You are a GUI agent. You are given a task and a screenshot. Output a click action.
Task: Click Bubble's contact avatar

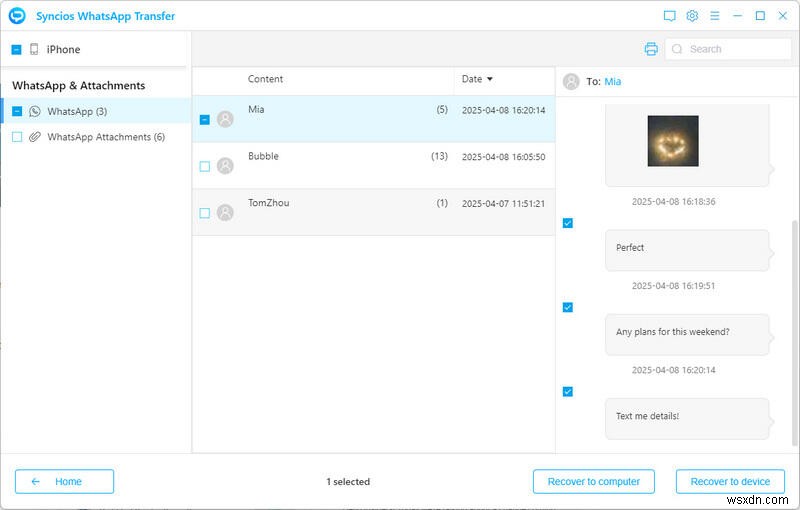225,166
